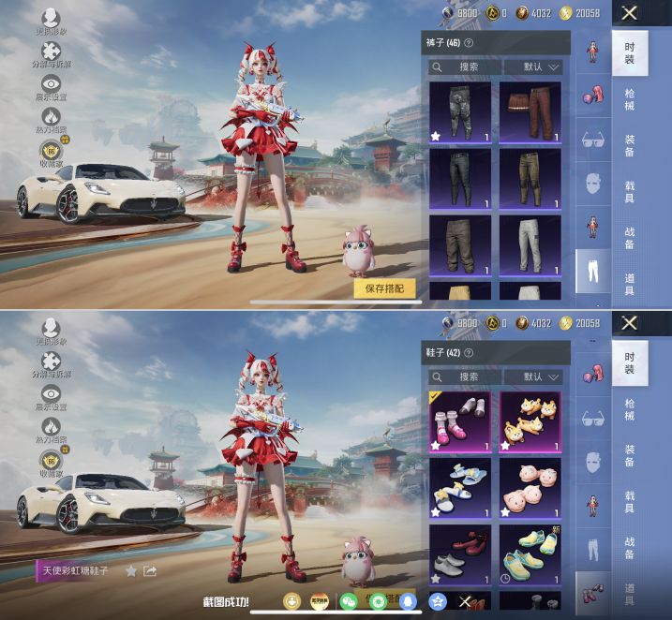Dismiss the share bar with its X icon
The image size is (672, 620).
tap(465, 601)
